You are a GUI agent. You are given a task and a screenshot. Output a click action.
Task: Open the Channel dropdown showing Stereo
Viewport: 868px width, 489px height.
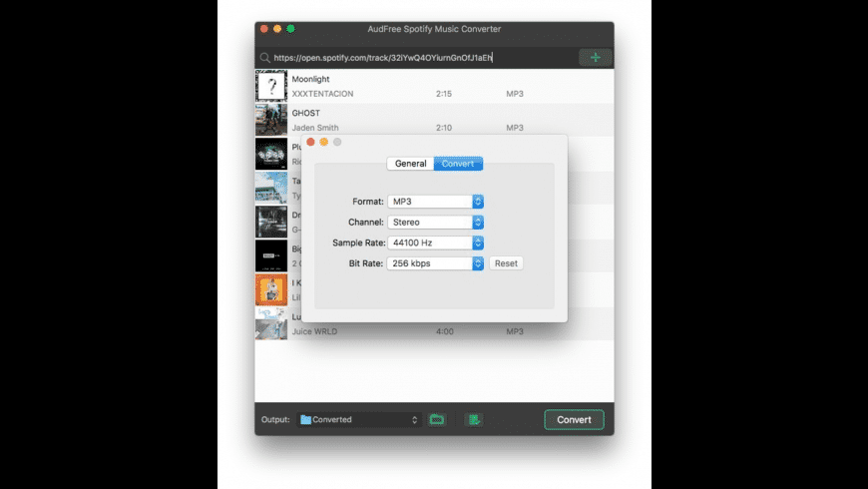point(436,223)
